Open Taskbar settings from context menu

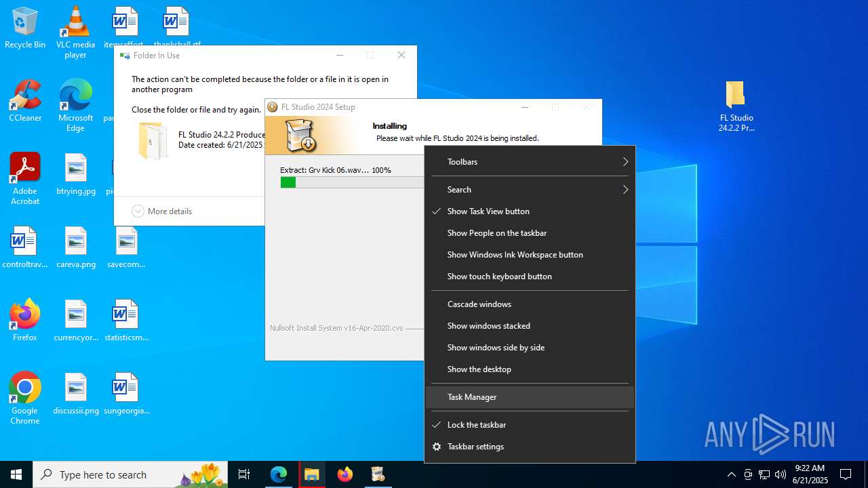pos(530,447)
